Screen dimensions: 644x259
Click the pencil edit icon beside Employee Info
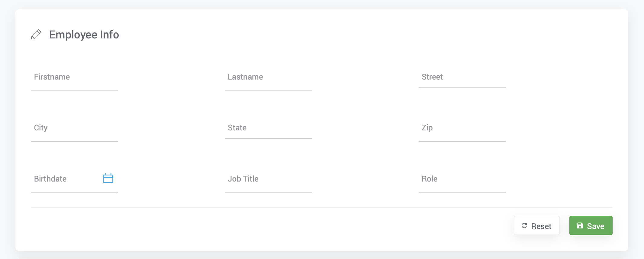click(36, 34)
